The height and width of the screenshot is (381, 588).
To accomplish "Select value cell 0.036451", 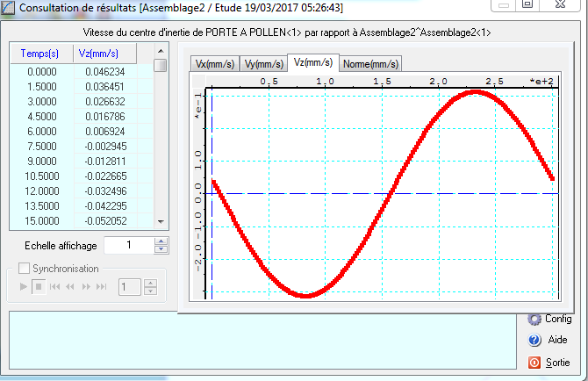I will click(x=105, y=87).
